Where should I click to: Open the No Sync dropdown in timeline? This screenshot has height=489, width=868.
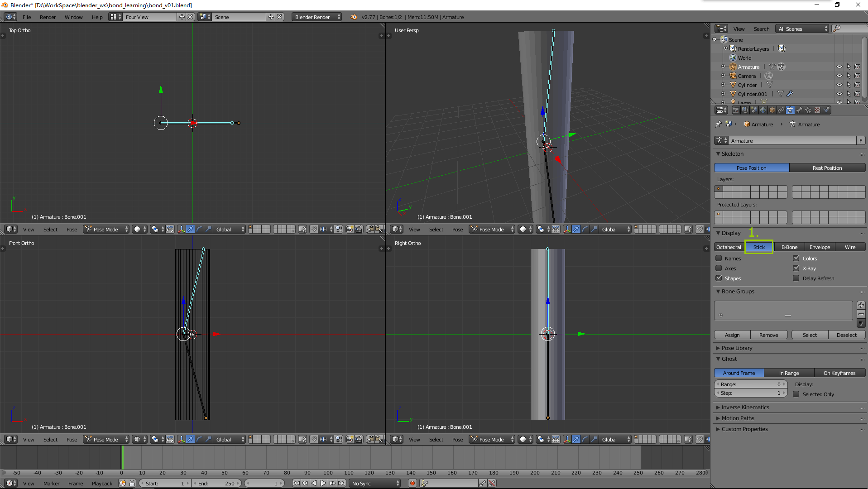(375, 483)
